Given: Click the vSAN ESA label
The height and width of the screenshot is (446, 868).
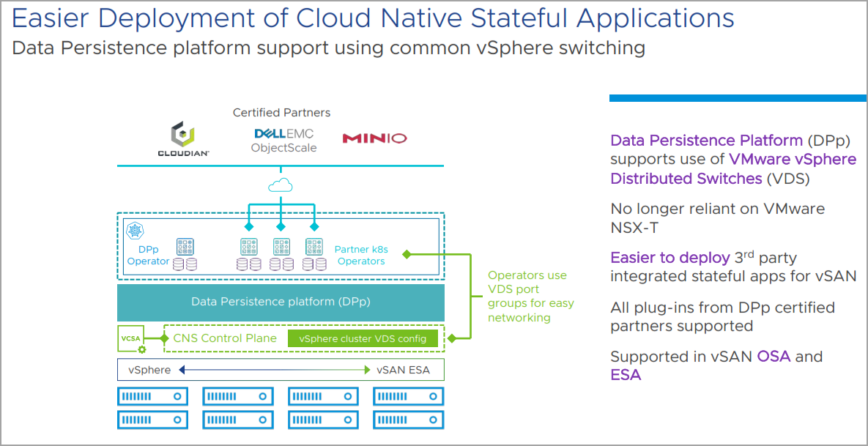Looking at the screenshot, I should 402,370.
